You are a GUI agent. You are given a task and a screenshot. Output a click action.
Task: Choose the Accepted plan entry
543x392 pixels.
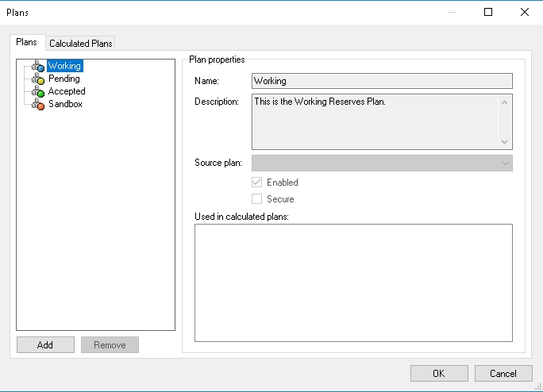(x=67, y=91)
